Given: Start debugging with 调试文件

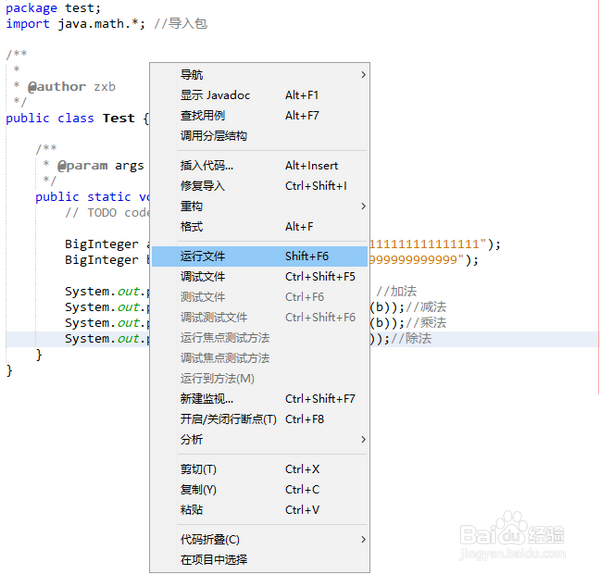Looking at the screenshot, I should pyautogui.click(x=260, y=276).
